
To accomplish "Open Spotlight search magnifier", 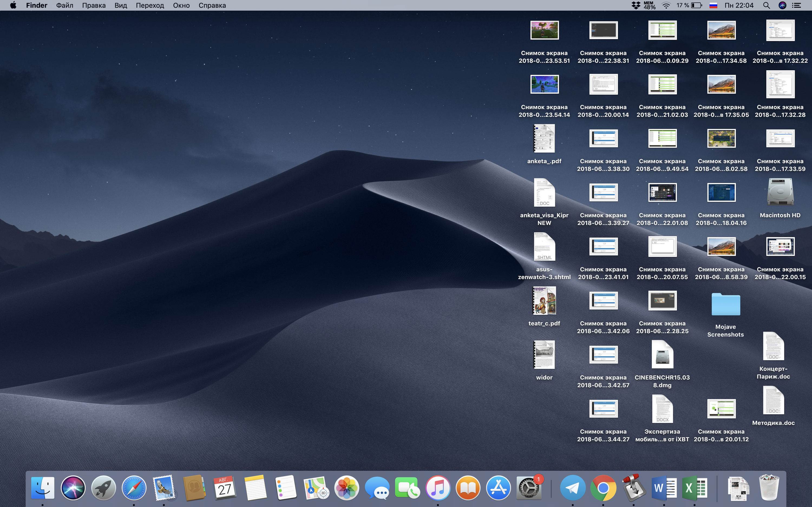I will coord(766,5).
